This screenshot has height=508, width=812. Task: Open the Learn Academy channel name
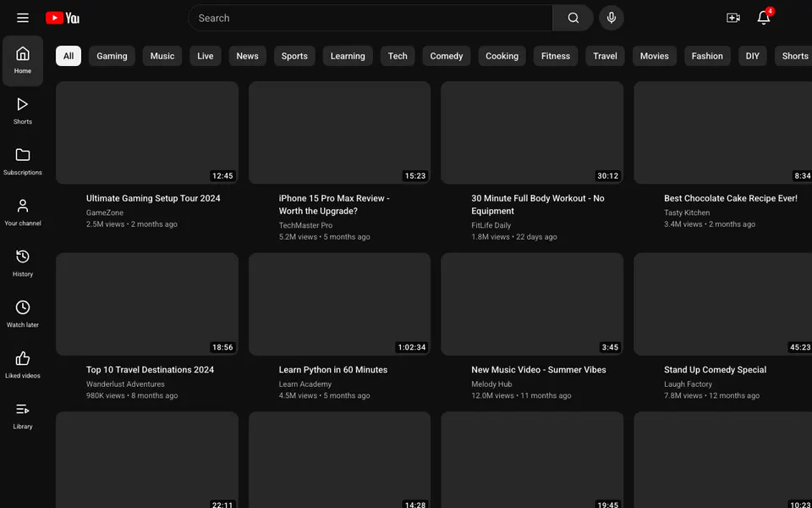coord(305,384)
